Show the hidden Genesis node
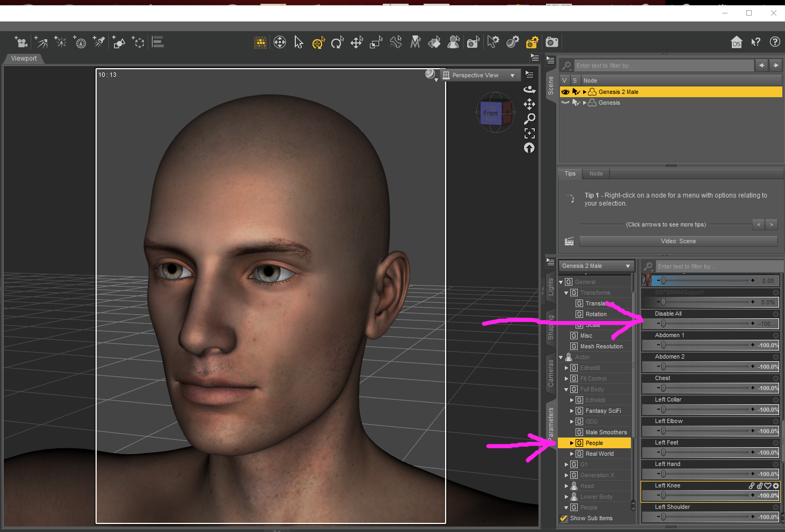 click(565, 103)
